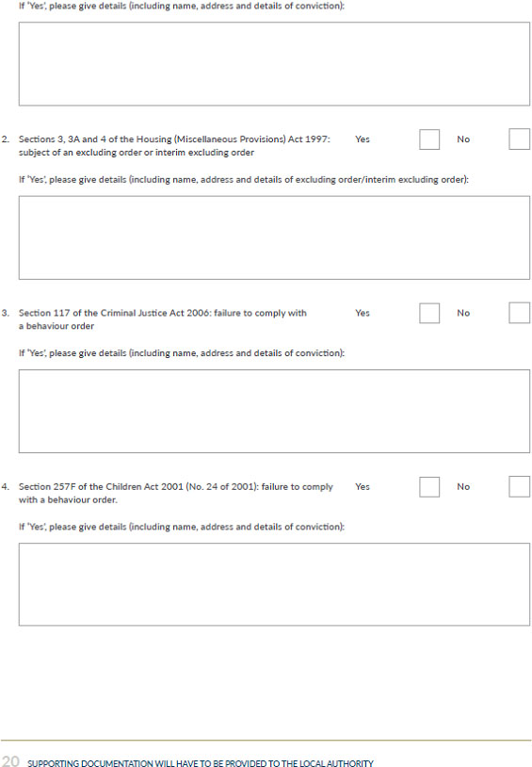This screenshot has width=532, height=767.
Task: Click the Yes label for question 4
Action: tap(363, 487)
